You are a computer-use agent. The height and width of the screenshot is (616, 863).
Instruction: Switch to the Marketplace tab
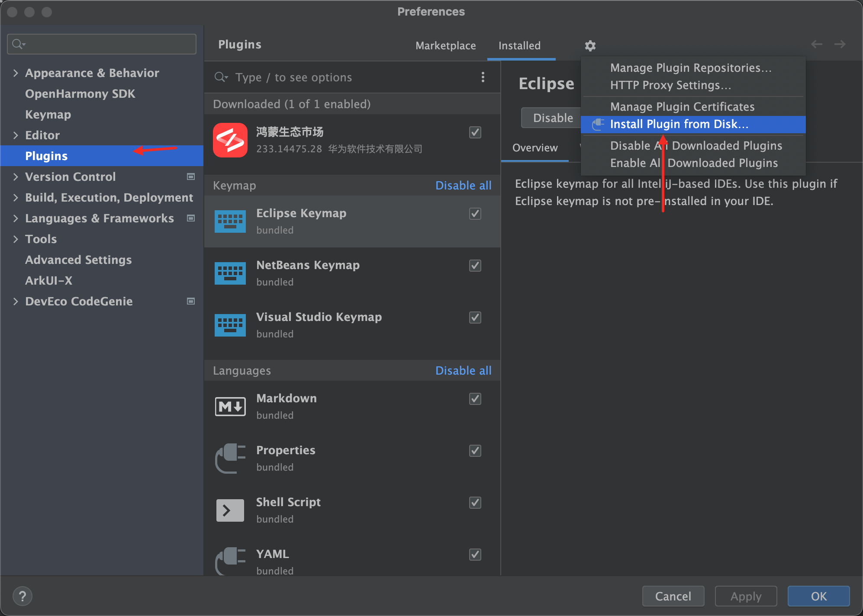click(x=445, y=45)
